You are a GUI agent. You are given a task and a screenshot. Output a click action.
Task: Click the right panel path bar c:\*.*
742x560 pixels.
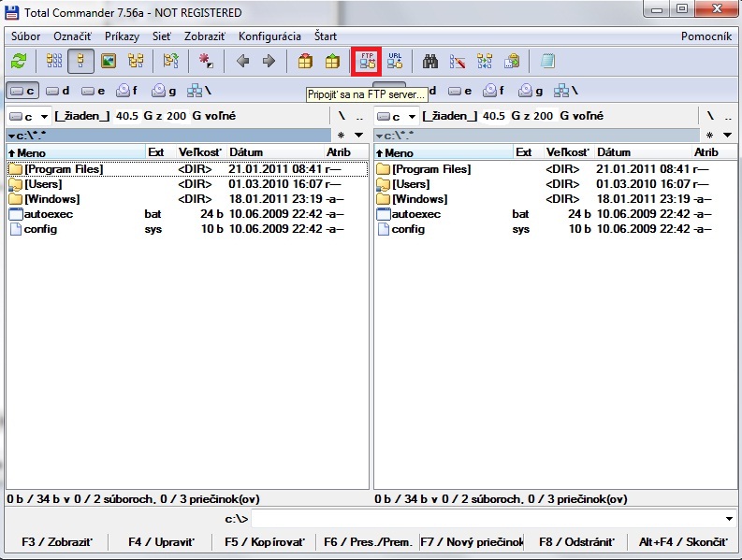coord(537,136)
